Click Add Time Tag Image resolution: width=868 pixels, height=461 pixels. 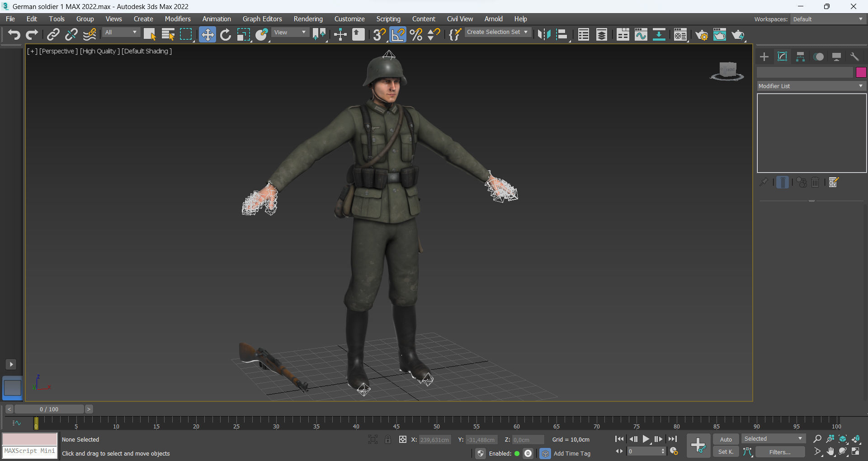tap(572, 453)
